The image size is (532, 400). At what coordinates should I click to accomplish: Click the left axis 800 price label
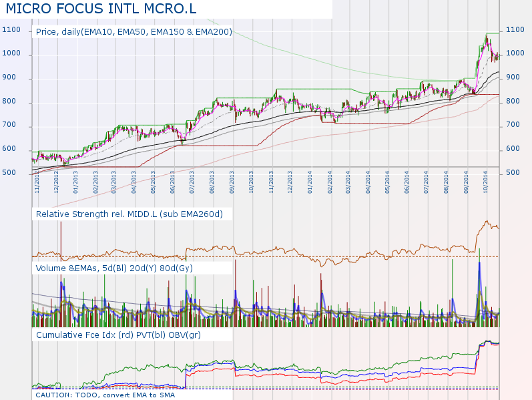point(9,102)
